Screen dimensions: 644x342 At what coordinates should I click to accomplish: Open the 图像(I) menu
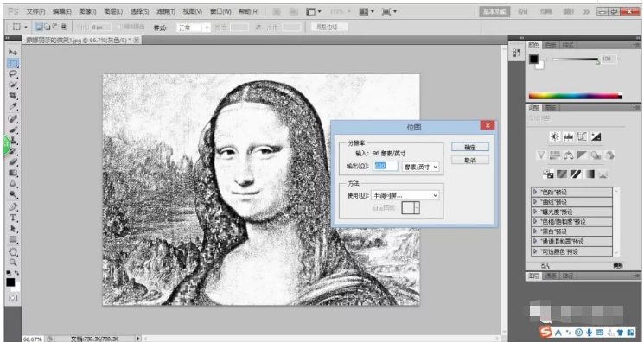click(x=86, y=11)
